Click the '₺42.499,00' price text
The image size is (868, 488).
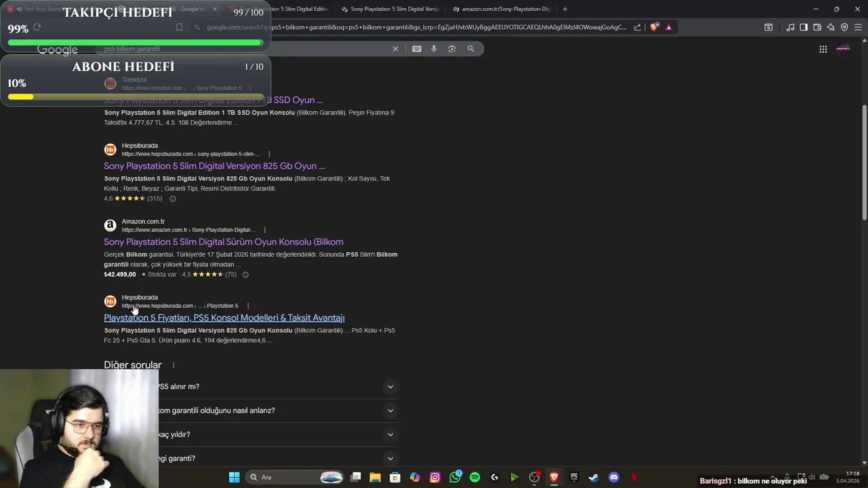(120, 274)
